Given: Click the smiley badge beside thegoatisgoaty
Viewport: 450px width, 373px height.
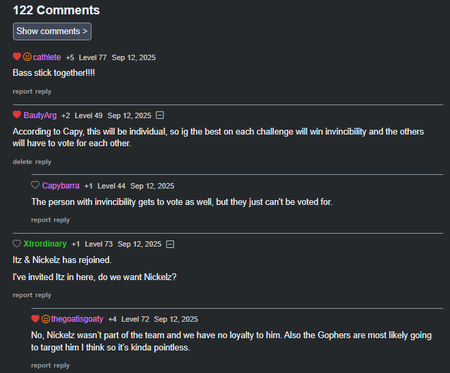Looking at the screenshot, I should 45,319.
